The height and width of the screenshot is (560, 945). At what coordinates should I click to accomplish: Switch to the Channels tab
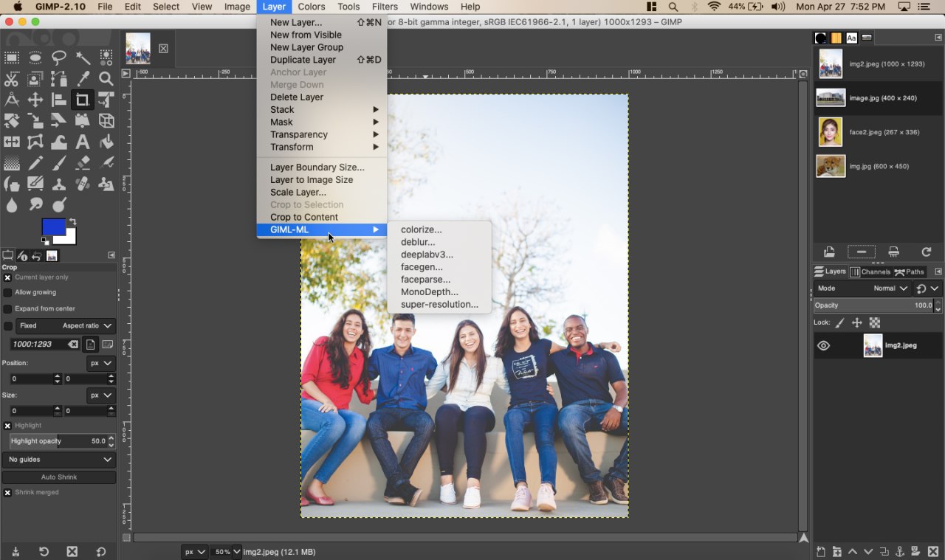click(x=870, y=272)
